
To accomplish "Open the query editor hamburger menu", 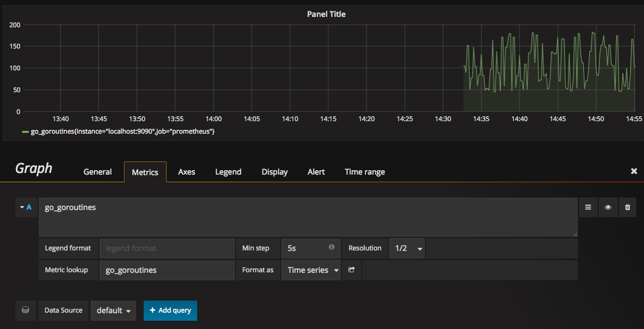I will point(588,207).
